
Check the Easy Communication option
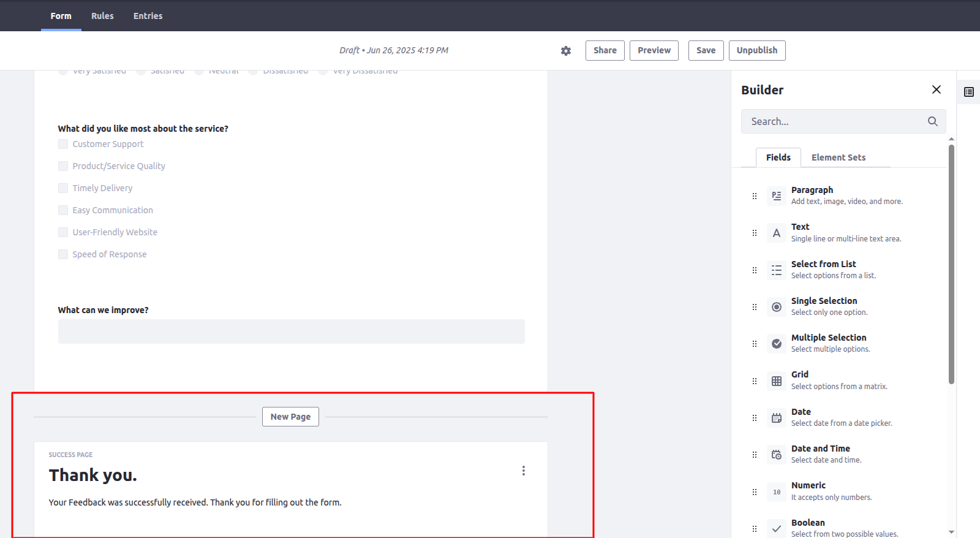tap(63, 210)
